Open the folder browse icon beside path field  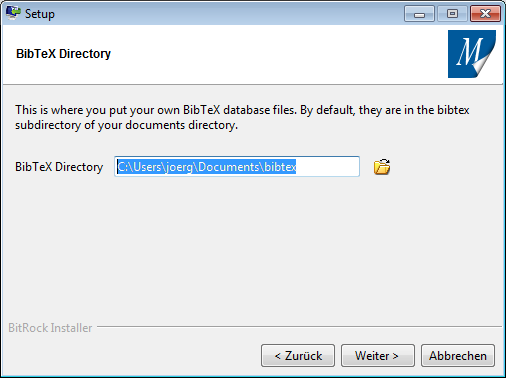[x=382, y=167]
